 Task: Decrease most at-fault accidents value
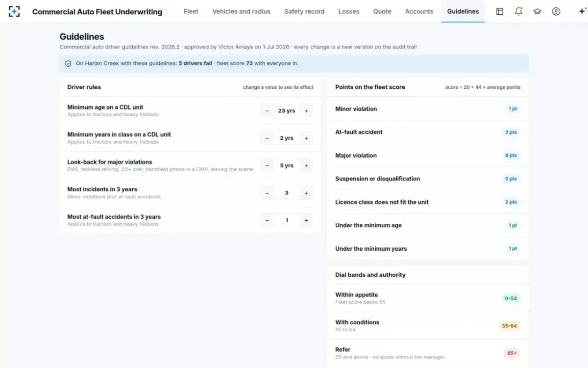pyautogui.click(x=267, y=221)
